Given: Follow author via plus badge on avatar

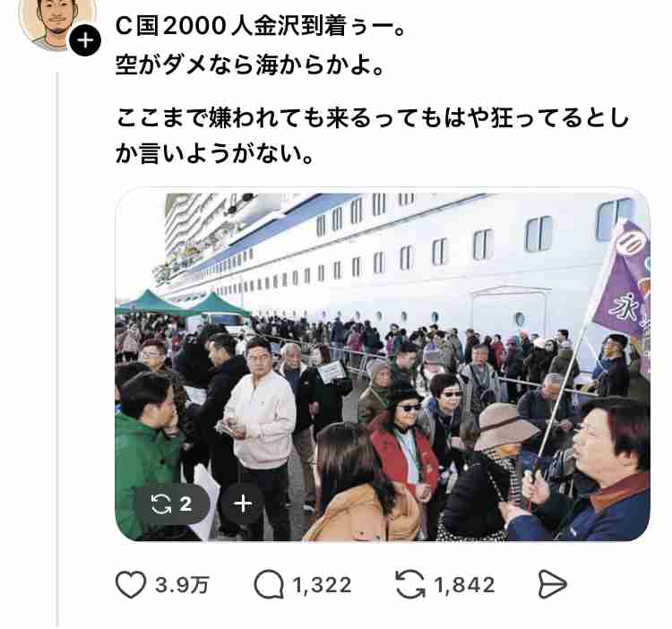Looking at the screenshot, I should pyautogui.click(x=85, y=40).
